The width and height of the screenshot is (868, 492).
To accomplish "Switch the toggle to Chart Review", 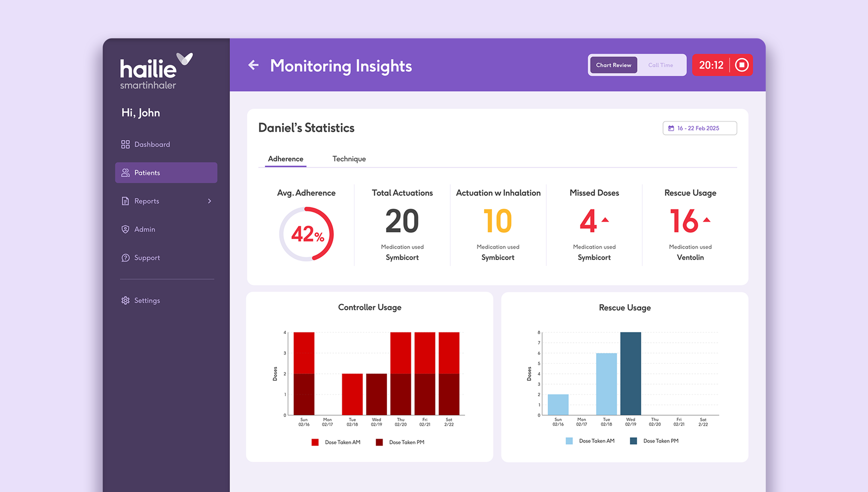I will pos(614,65).
